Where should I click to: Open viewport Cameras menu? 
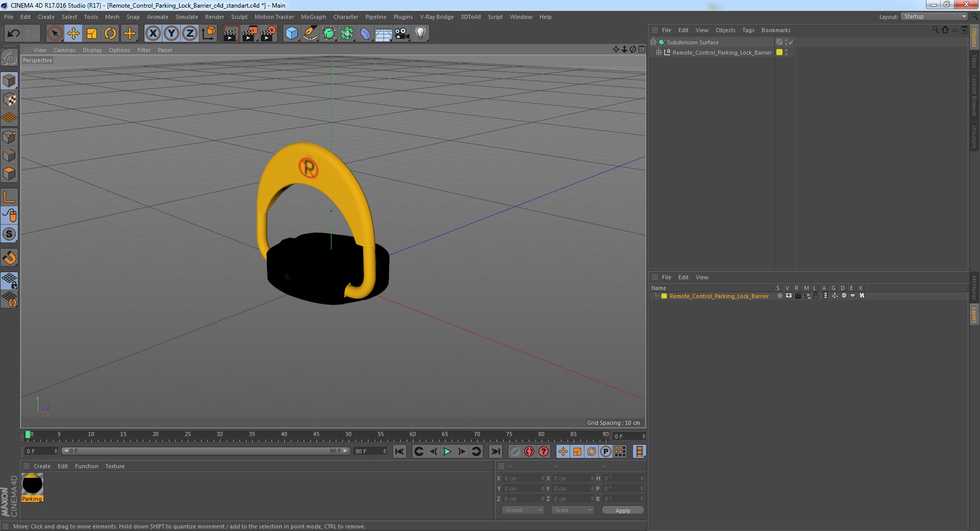pos(64,50)
